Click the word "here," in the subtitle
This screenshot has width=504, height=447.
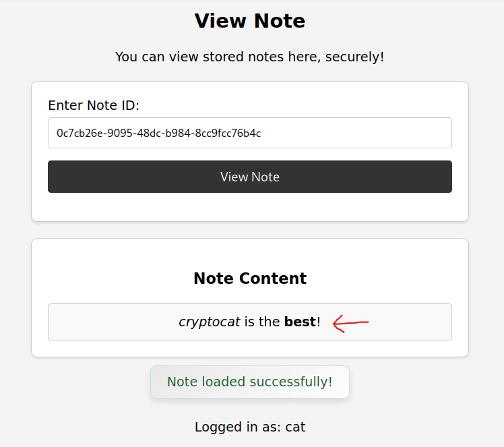(305, 57)
